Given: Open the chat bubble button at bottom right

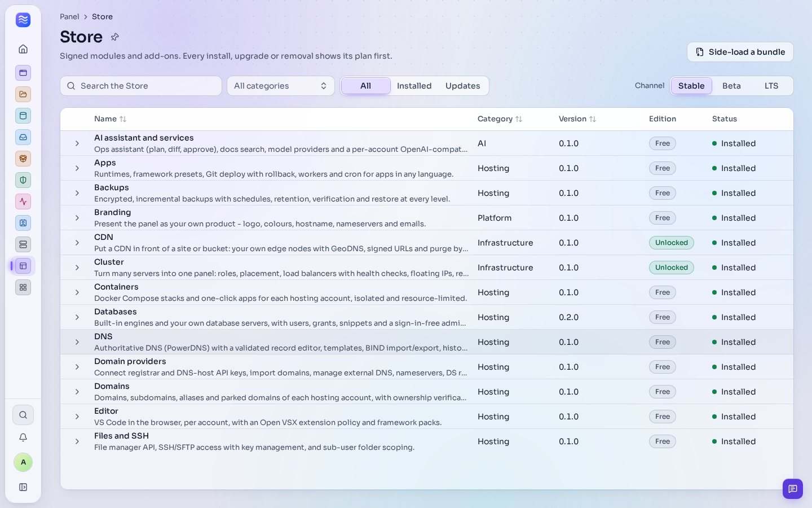Looking at the screenshot, I should pos(793,489).
